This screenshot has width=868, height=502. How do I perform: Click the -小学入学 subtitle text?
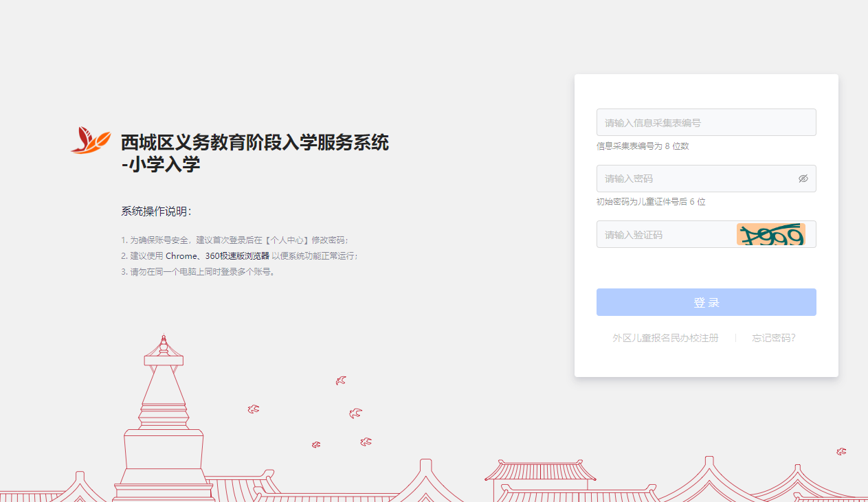[x=161, y=165]
